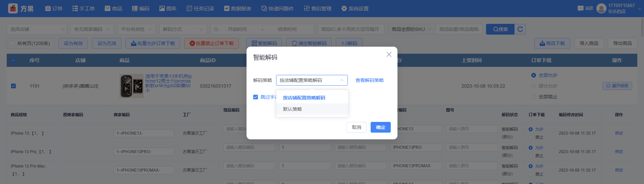Click the 确定 button
This screenshot has width=644, height=184.
click(381, 127)
